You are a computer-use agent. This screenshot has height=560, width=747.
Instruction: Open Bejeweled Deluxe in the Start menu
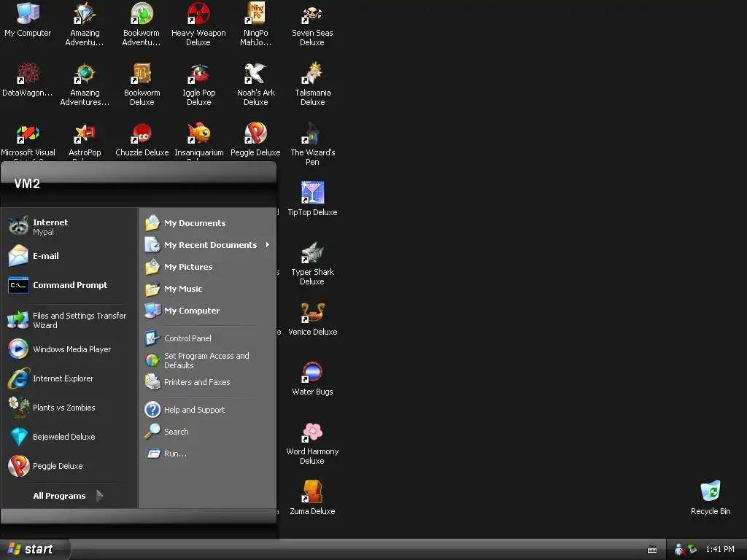coord(69,437)
